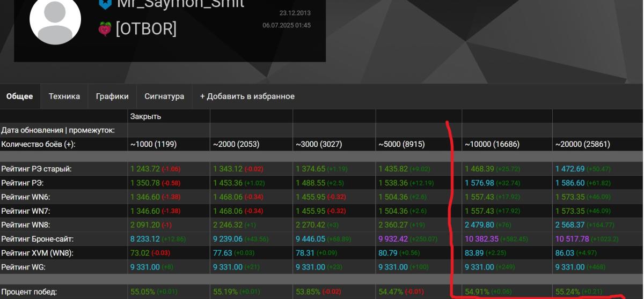Screen dimensions: 644x299
Task: Open the Сигнатура tab
Action: point(164,96)
